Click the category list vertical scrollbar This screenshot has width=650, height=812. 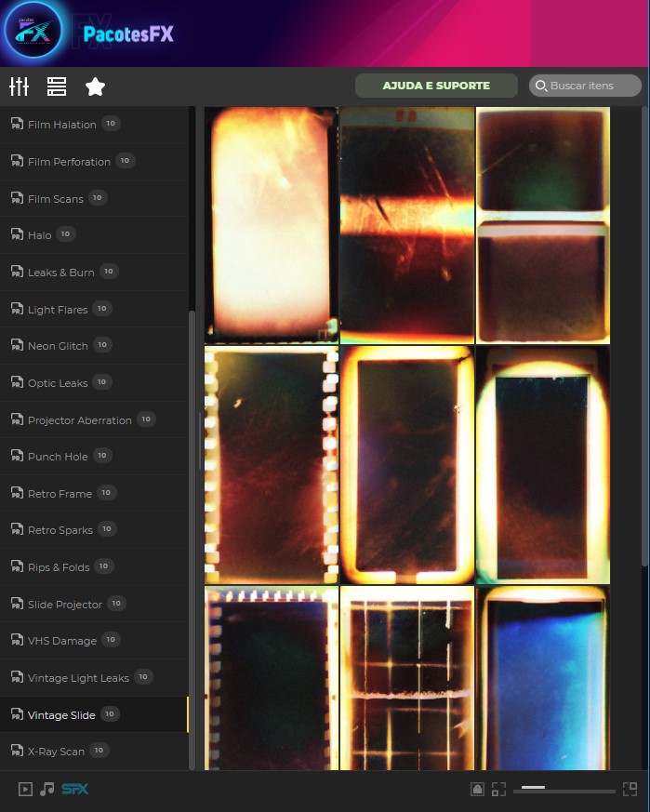click(x=192, y=539)
